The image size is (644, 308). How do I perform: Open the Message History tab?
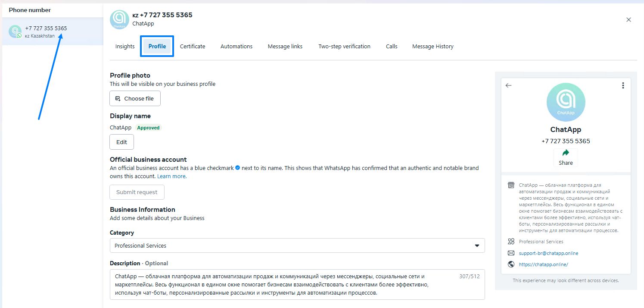coord(432,46)
